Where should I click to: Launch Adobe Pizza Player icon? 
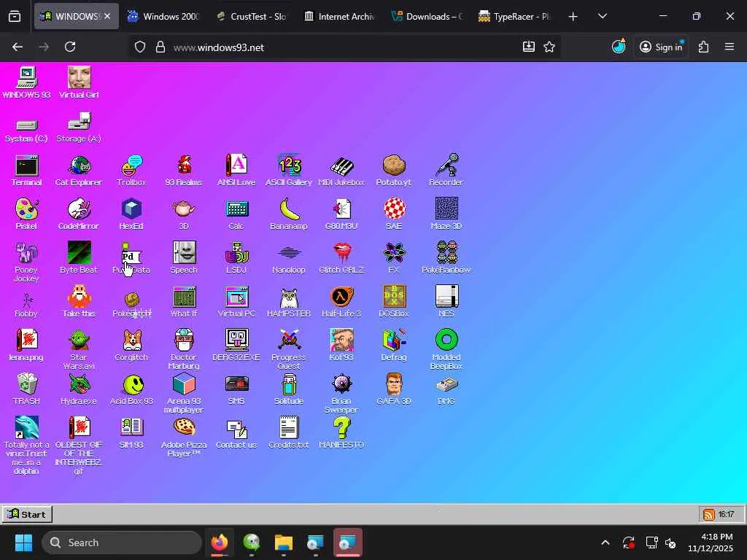pyautogui.click(x=184, y=437)
